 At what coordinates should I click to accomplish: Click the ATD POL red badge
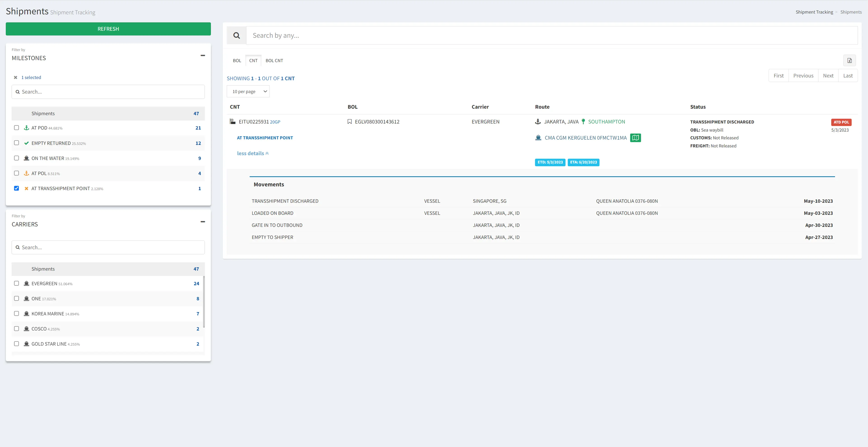[x=841, y=122]
